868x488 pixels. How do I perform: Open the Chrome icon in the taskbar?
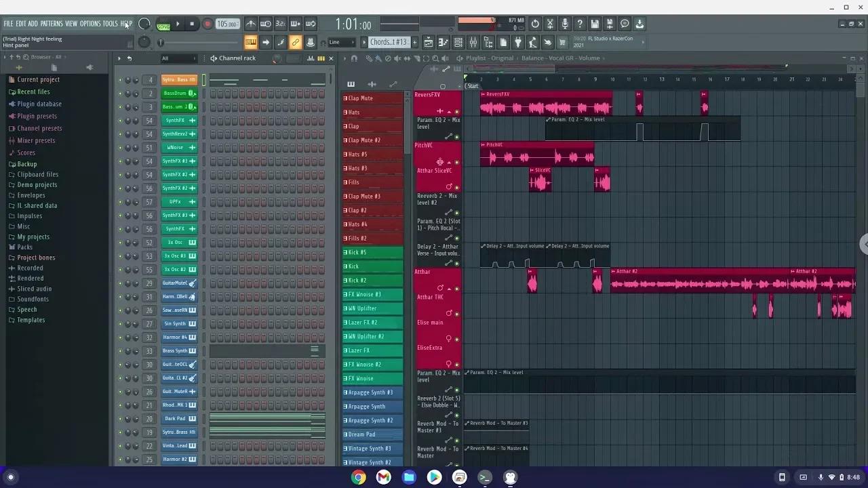359,477
